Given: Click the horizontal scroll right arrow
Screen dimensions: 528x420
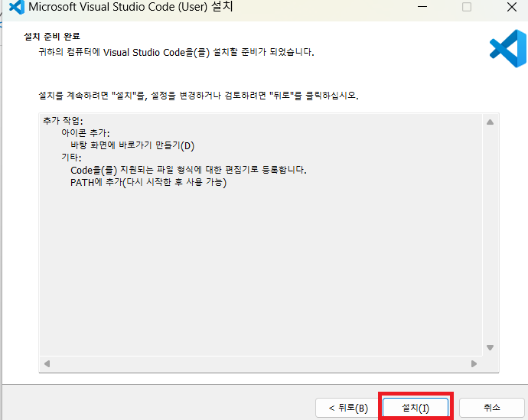Looking at the screenshot, I should coord(474,364).
